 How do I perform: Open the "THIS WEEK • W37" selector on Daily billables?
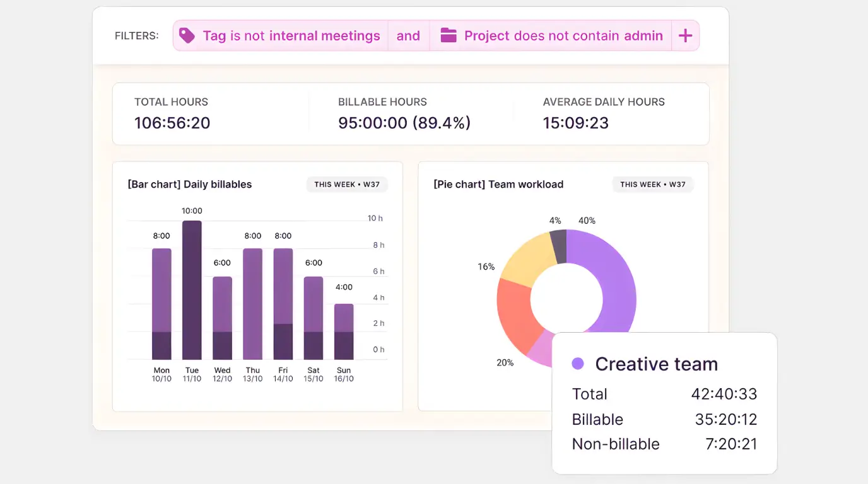(x=347, y=184)
